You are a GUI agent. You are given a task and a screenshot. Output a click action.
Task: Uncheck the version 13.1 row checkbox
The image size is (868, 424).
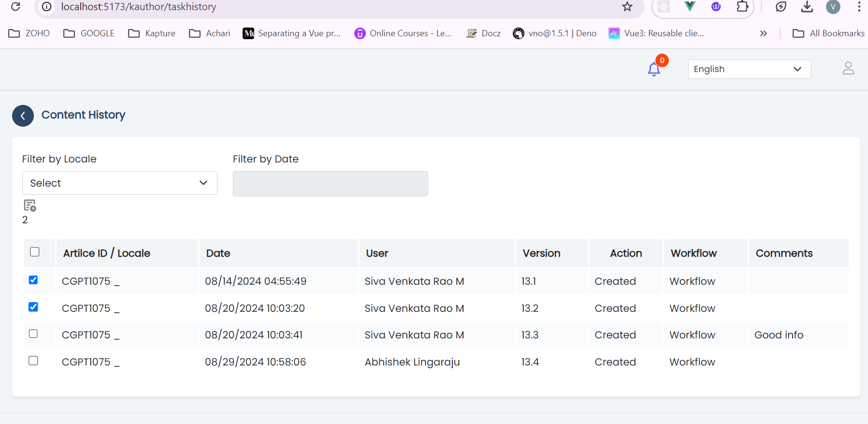tap(33, 280)
